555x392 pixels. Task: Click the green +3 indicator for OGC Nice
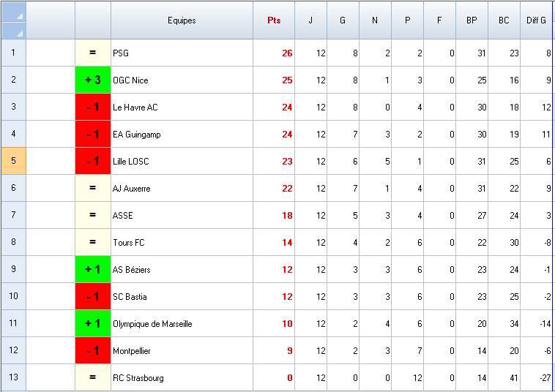click(93, 80)
